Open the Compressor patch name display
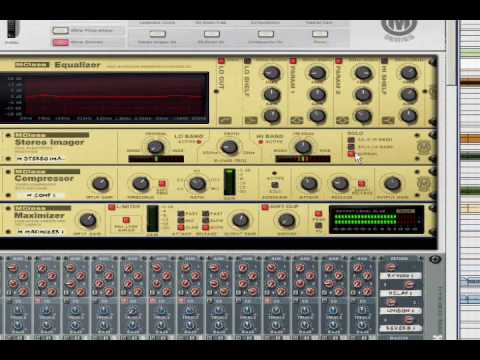Screen dimensions: 480x360 point(40,195)
